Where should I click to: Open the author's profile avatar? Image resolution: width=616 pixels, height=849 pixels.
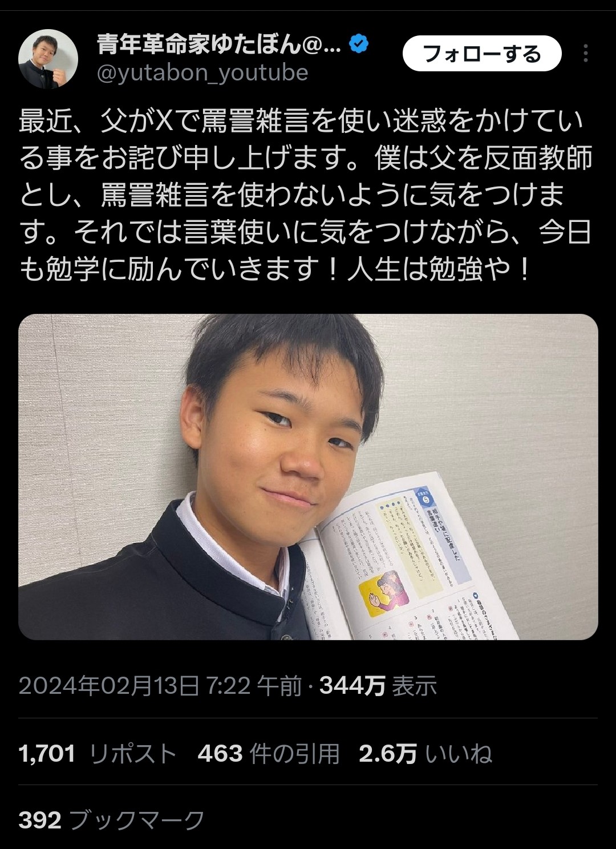[48, 59]
